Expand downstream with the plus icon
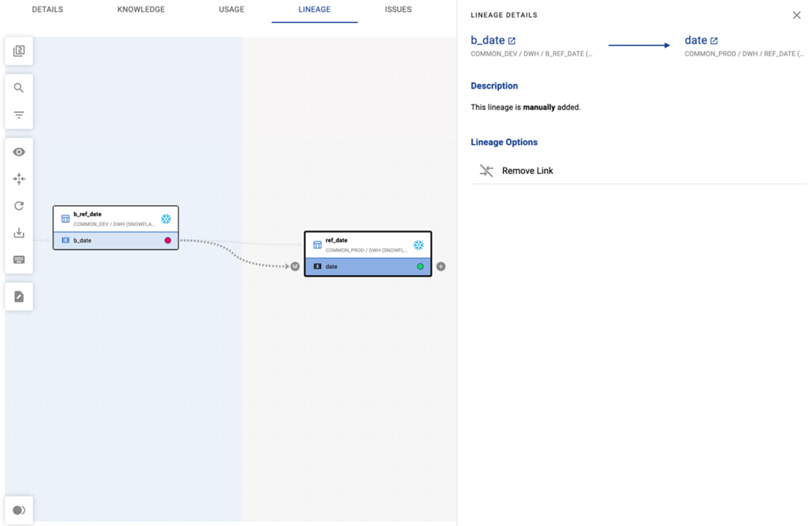 [441, 266]
